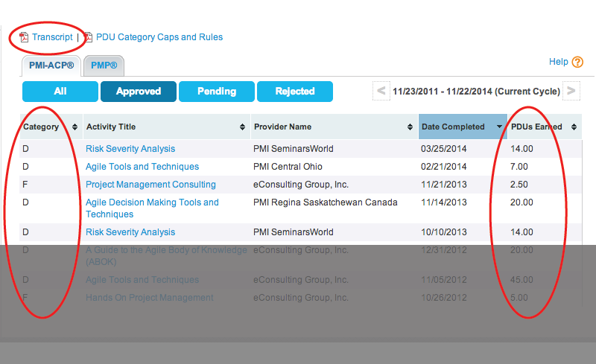The width and height of the screenshot is (596, 364).
Task: Open Agile Tools and Techniques from PMI Central Ohio
Action: pyautogui.click(x=142, y=167)
